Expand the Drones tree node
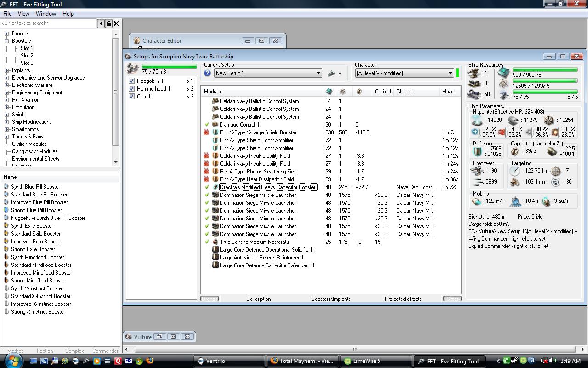Image resolution: width=588 pixels, height=368 pixels. tap(7, 34)
